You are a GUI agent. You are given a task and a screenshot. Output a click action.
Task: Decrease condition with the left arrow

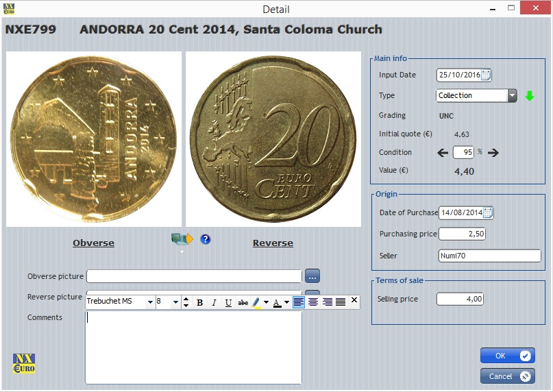point(443,152)
